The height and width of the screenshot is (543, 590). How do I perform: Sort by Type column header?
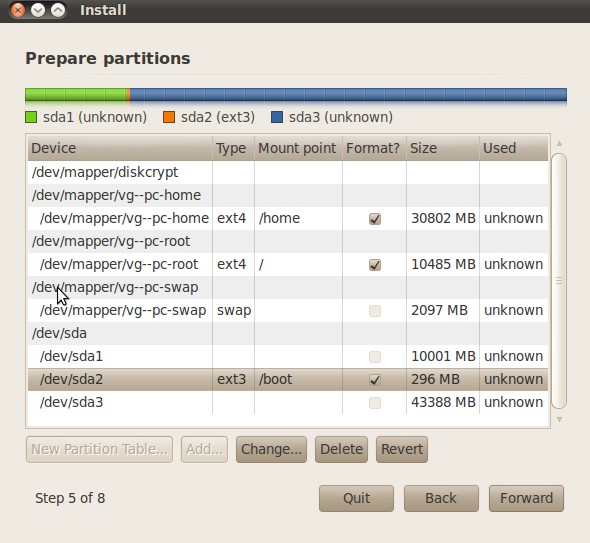233,148
